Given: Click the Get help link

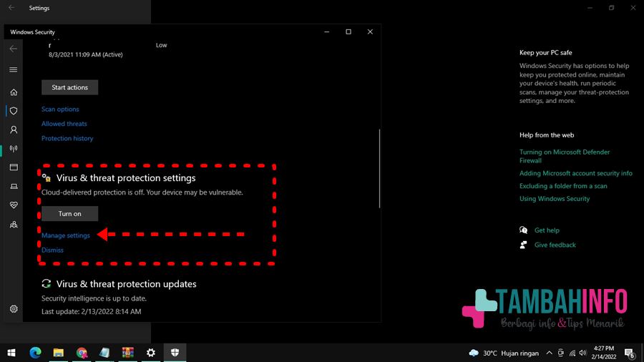Looking at the screenshot, I should pos(547,230).
